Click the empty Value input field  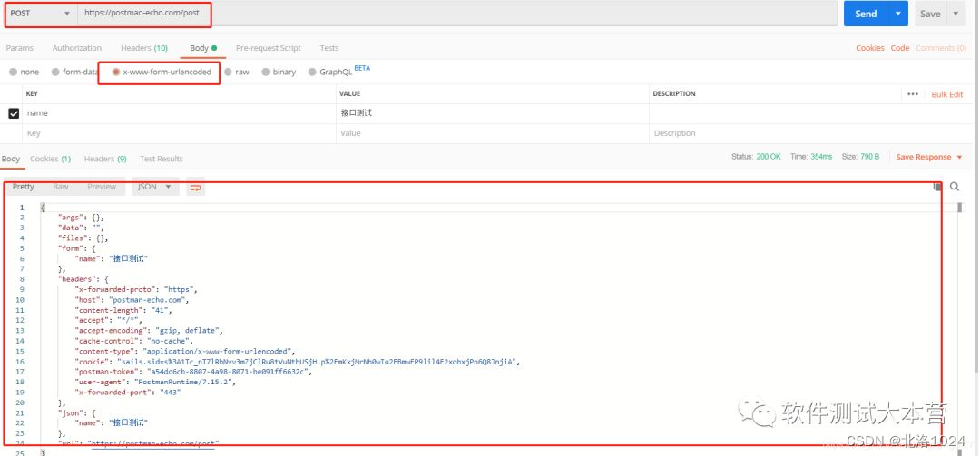tap(493, 133)
